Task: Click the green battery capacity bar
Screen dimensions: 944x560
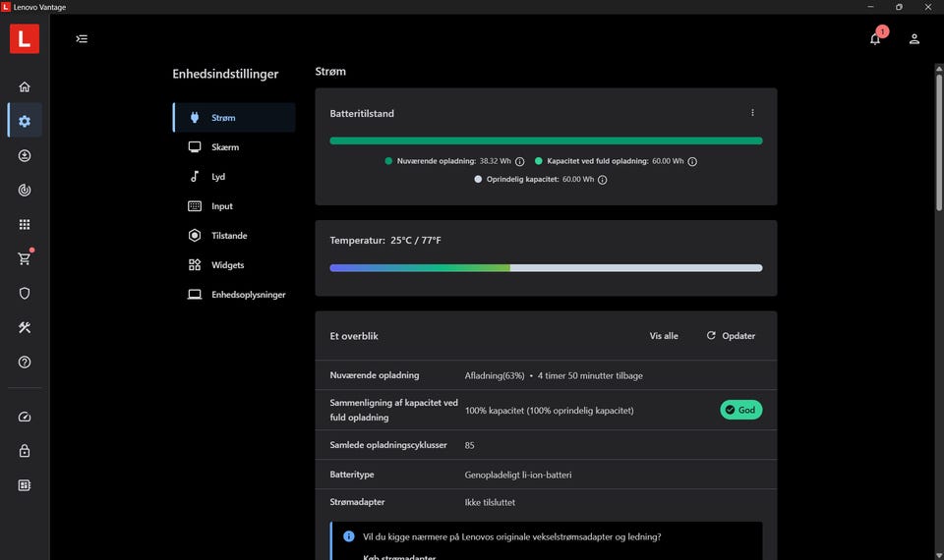Action: click(x=546, y=140)
